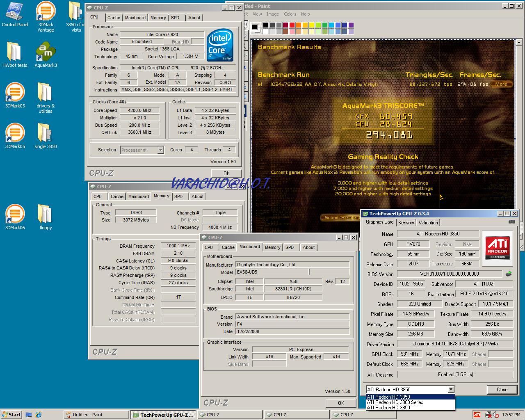Open the 3DMark03 desktop shortcut
The height and width of the screenshot is (420, 525).
click(x=15, y=95)
